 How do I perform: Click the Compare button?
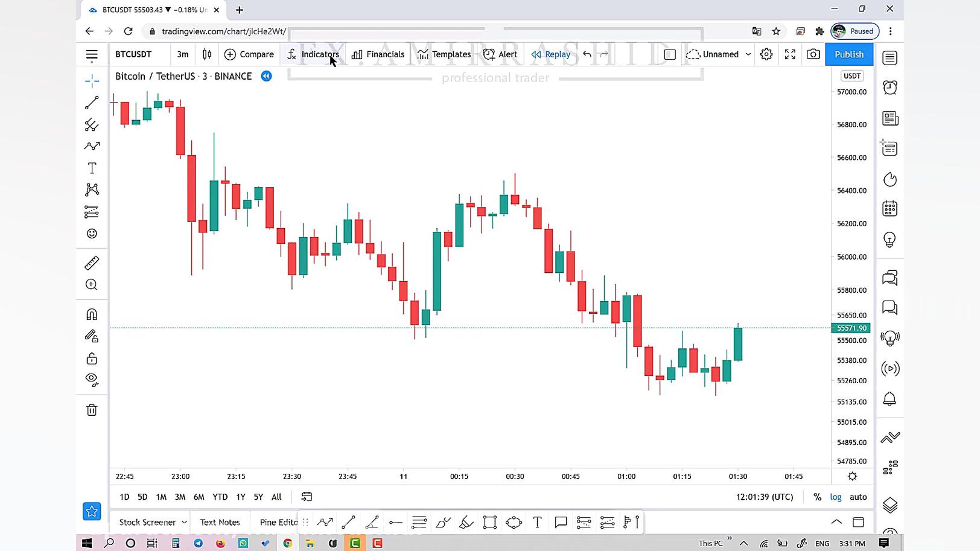coord(249,54)
